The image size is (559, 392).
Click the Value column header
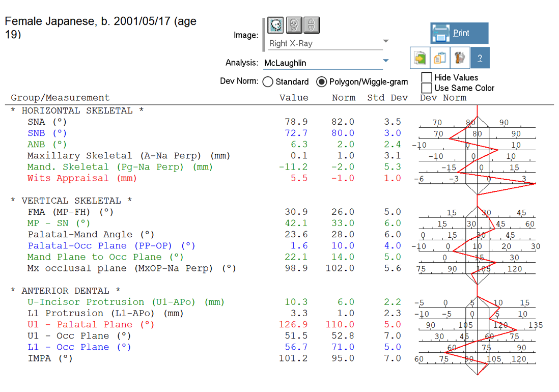coord(294,98)
